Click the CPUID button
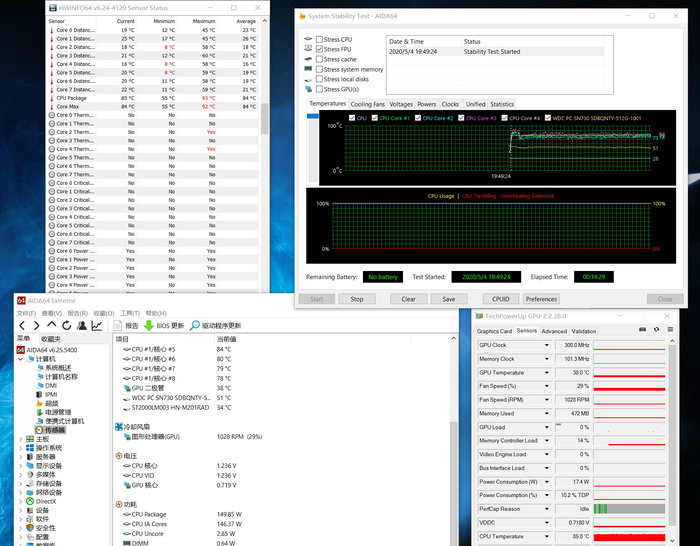 (x=500, y=299)
